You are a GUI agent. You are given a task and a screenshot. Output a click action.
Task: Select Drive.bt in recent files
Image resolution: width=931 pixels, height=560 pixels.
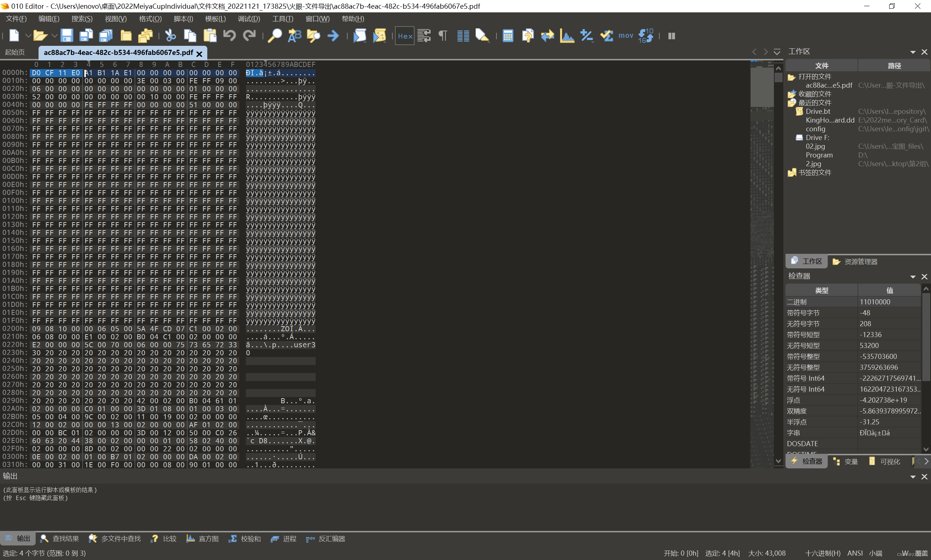[x=818, y=111]
